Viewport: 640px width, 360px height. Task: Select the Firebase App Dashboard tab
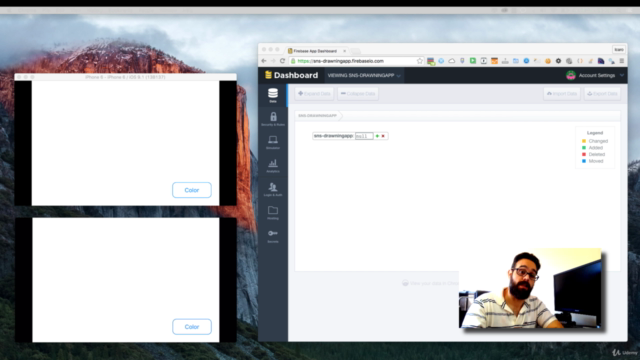click(315, 51)
